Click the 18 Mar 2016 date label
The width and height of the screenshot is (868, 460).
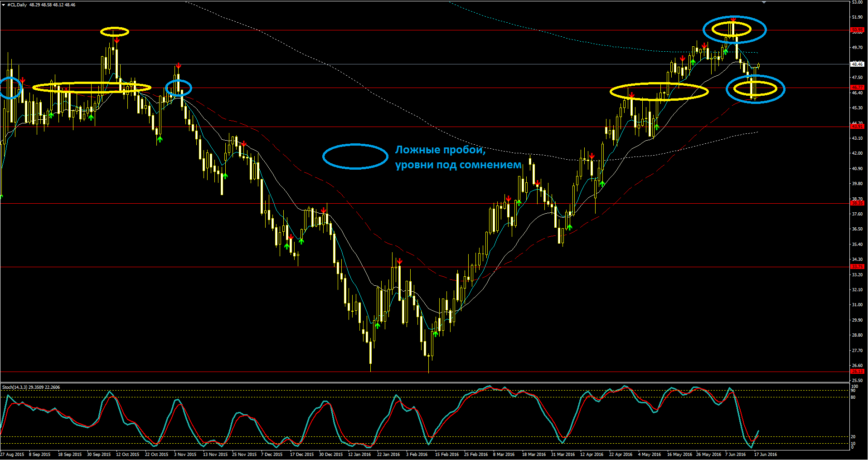534,455
